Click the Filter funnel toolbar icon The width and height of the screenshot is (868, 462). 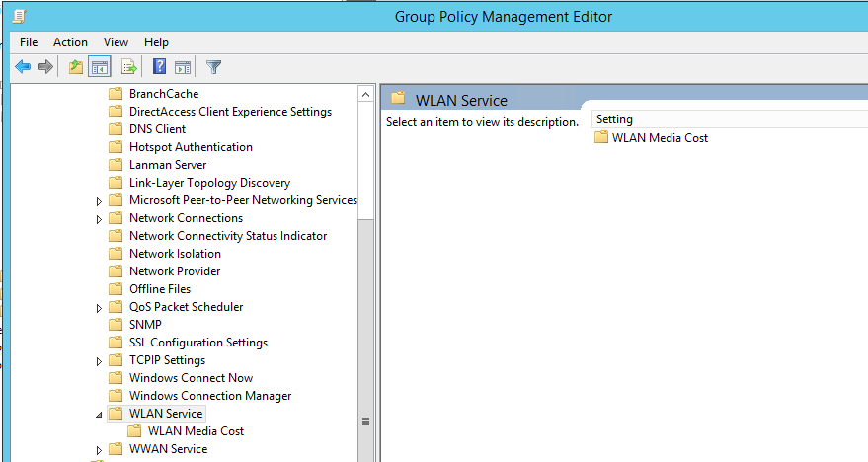pos(213,67)
